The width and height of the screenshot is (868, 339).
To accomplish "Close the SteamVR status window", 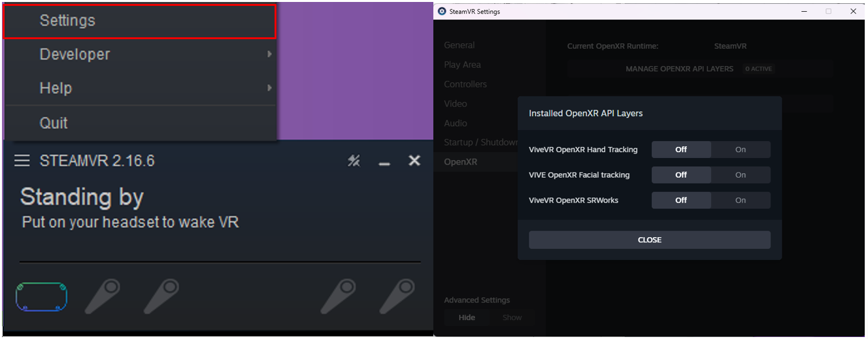I will tap(414, 161).
